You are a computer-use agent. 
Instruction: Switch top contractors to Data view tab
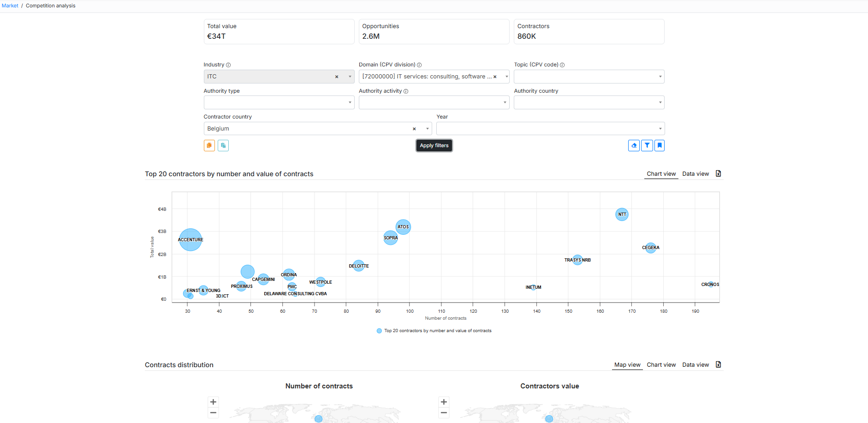point(696,174)
